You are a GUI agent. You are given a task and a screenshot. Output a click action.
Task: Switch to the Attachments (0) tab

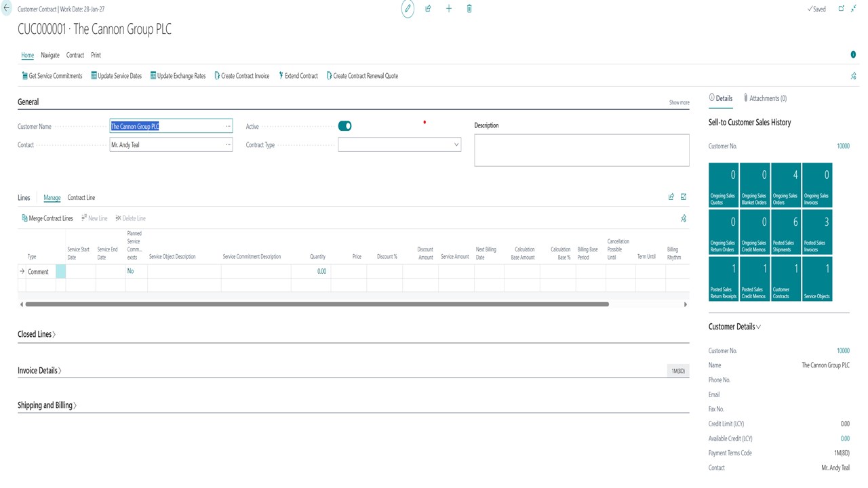765,98
